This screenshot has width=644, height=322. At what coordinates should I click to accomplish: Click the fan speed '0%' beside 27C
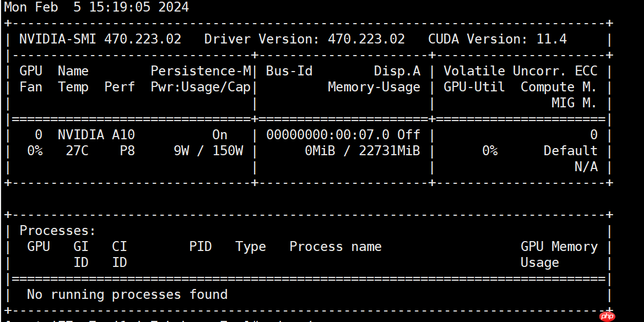click(x=35, y=150)
